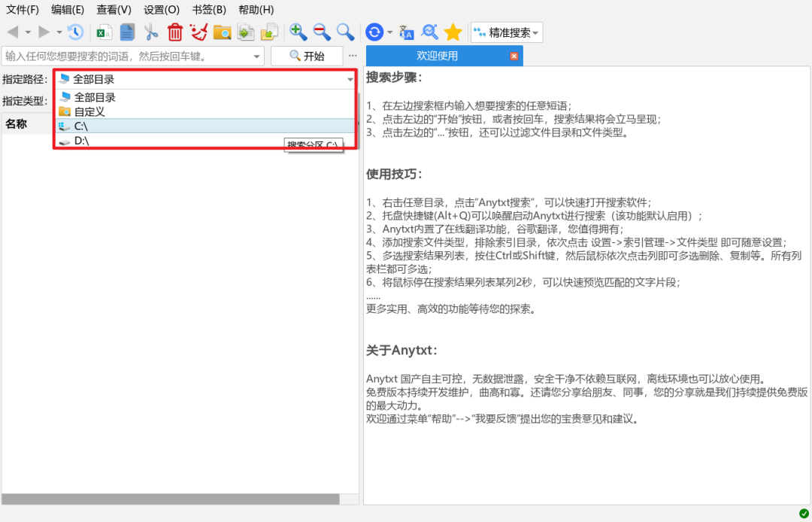This screenshot has height=522, width=812.
Task: Click the red trash delete icon
Action: (x=175, y=32)
